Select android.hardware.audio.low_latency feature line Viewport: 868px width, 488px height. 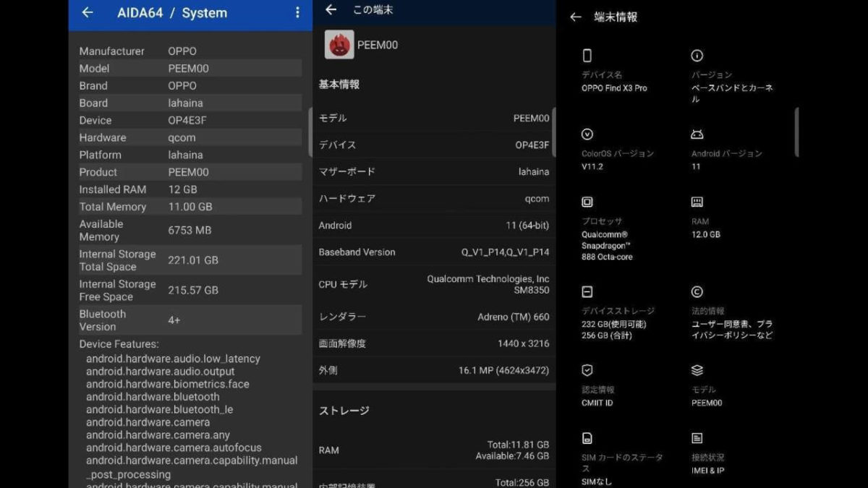173,359
